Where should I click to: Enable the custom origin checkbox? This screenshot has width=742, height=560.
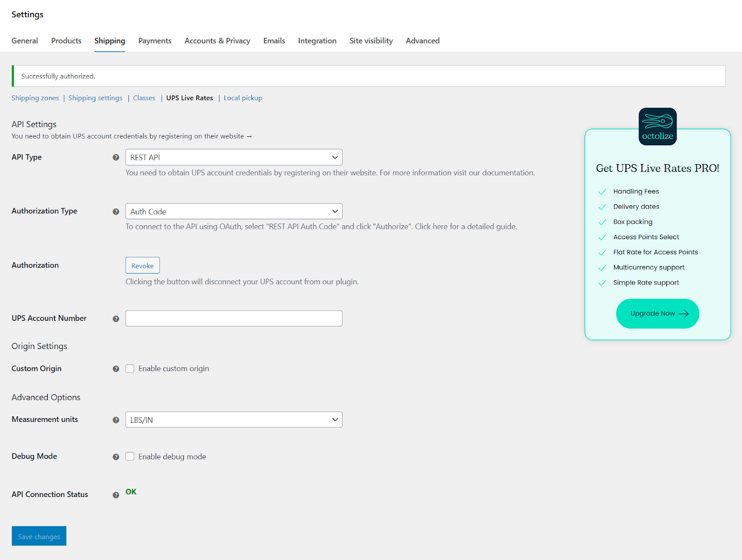coord(130,369)
